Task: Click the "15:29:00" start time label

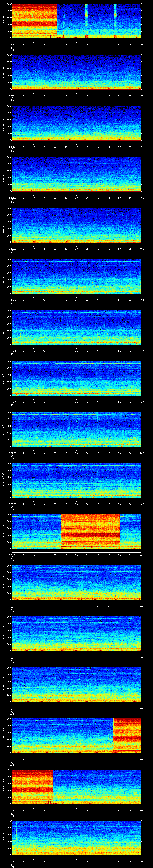Action: [12, 810]
